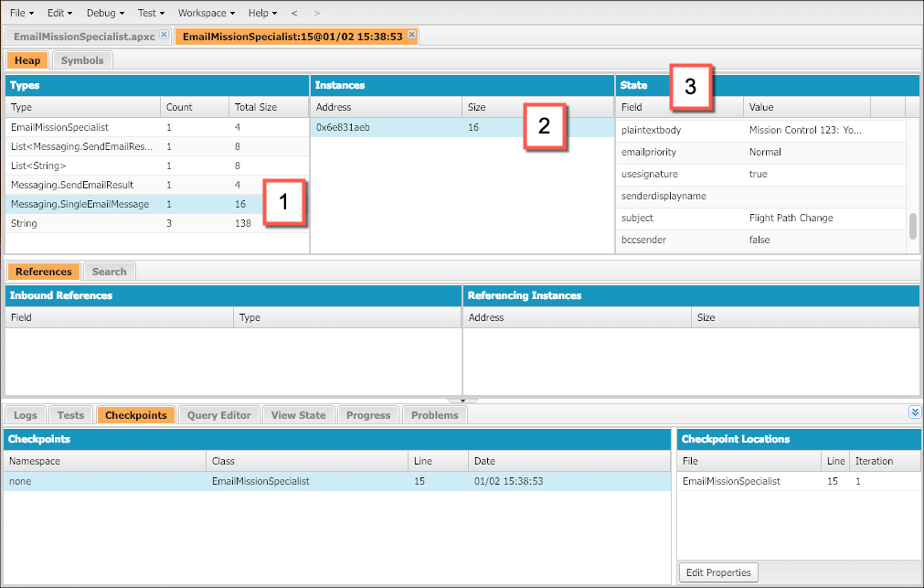Open the View State tab

click(298, 415)
